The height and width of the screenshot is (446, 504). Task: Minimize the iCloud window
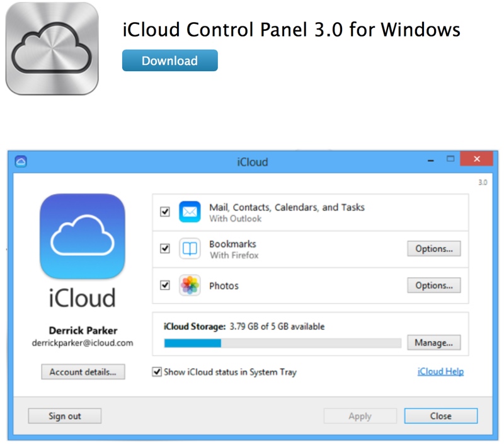(431, 160)
